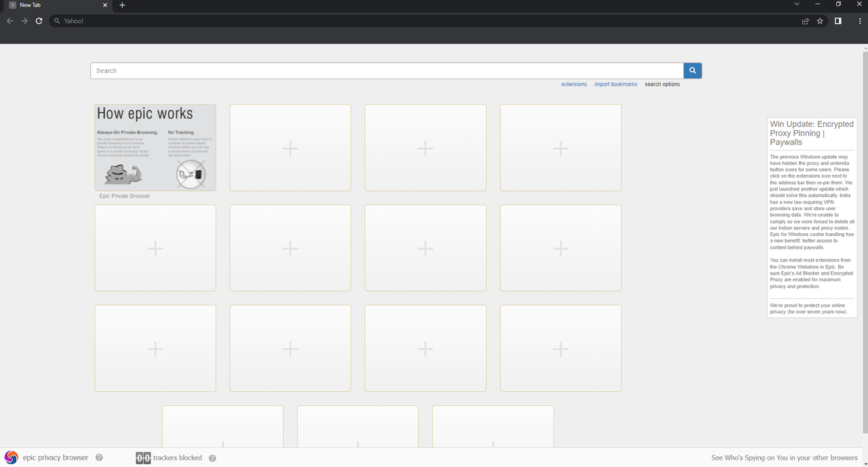The width and height of the screenshot is (868, 467).
Task: Reload the current page
Action: (39, 21)
